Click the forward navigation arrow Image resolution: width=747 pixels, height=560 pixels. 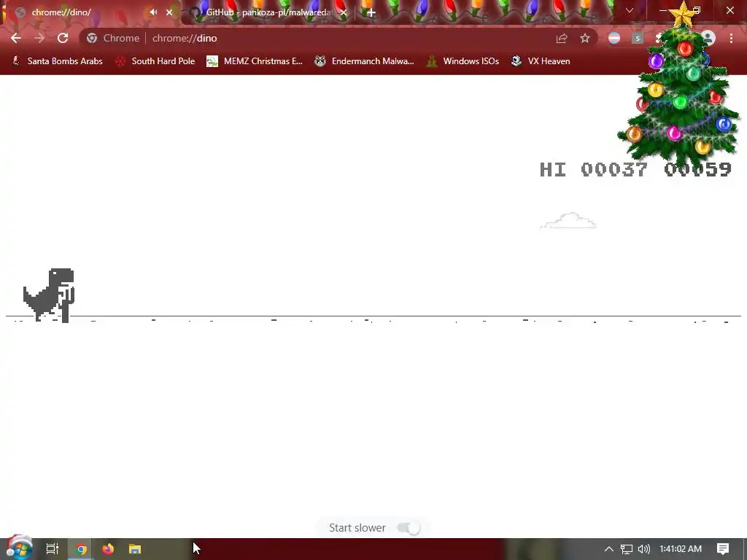[x=39, y=38]
